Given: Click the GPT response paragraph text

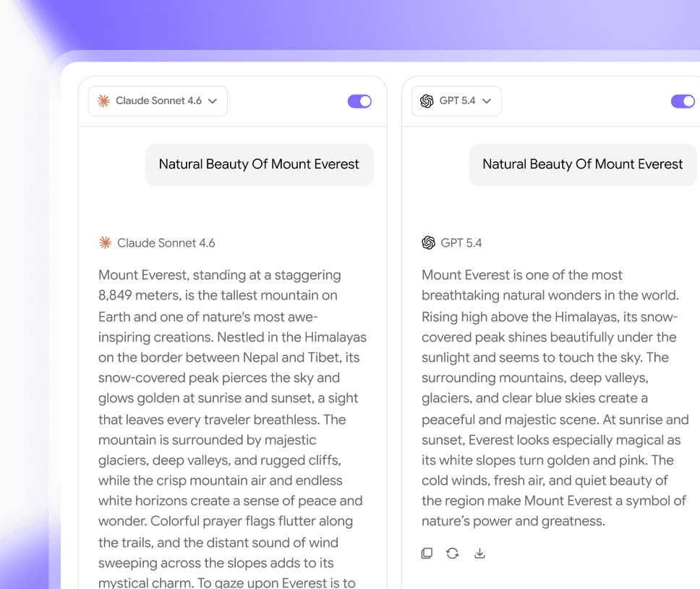Looking at the screenshot, I should click(x=555, y=398).
